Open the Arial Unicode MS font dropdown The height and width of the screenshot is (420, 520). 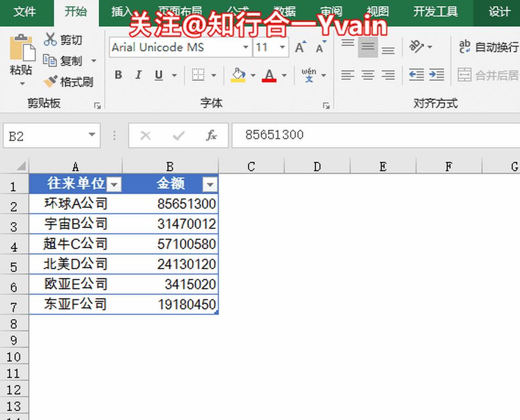coord(246,47)
